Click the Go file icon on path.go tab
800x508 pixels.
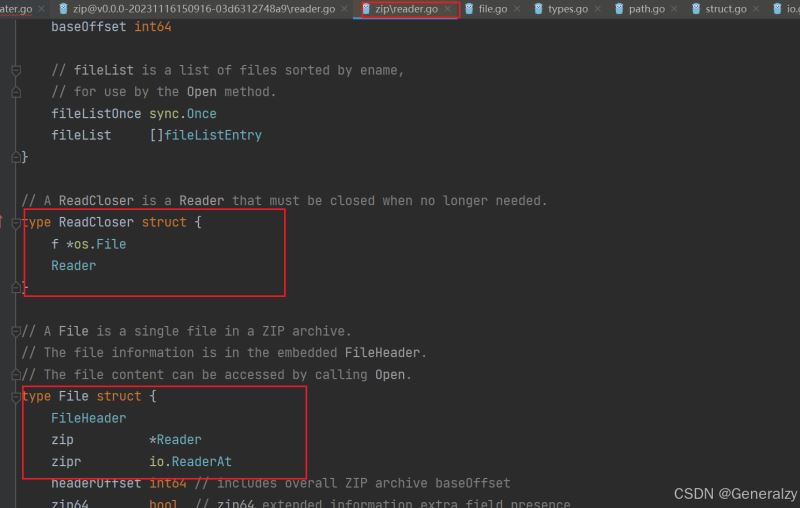click(619, 9)
